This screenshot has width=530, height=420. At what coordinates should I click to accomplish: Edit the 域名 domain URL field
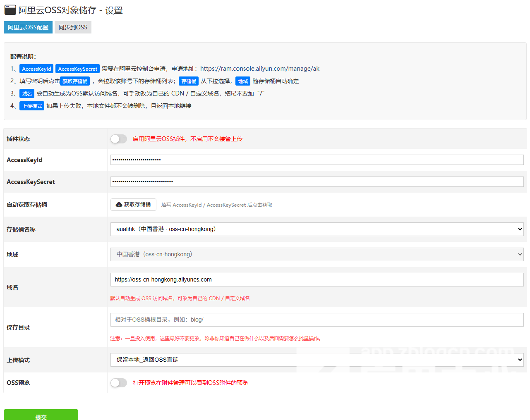tap(317, 279)
